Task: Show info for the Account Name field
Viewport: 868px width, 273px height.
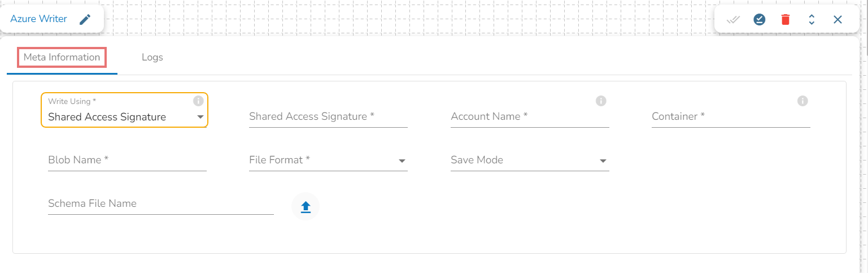Action: 601,101
